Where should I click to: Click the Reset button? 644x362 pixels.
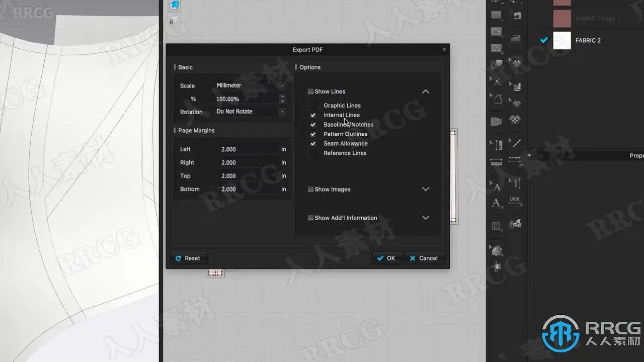click(x=189, y=258)
